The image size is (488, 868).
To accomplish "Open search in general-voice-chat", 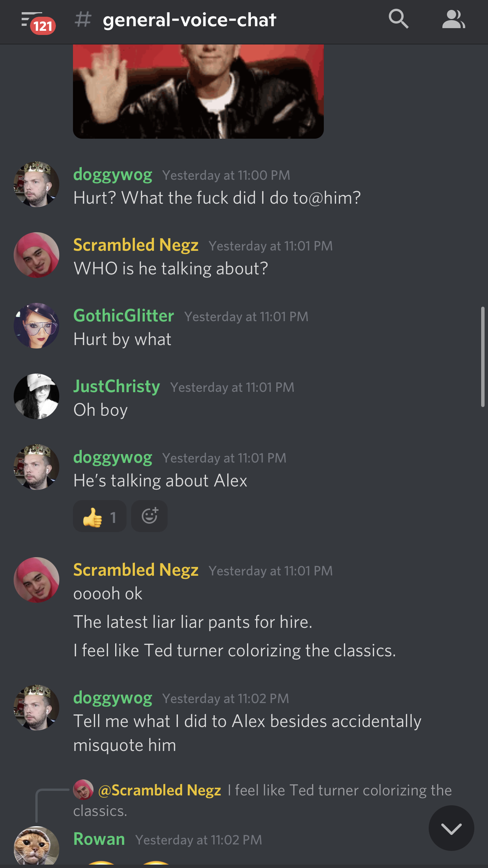I will [399, 19].
